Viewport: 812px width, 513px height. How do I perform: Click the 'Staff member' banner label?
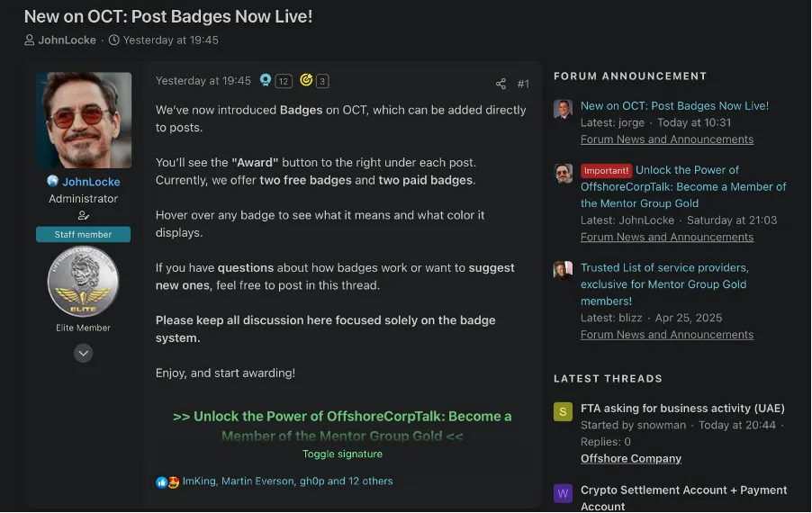[83, 235]
